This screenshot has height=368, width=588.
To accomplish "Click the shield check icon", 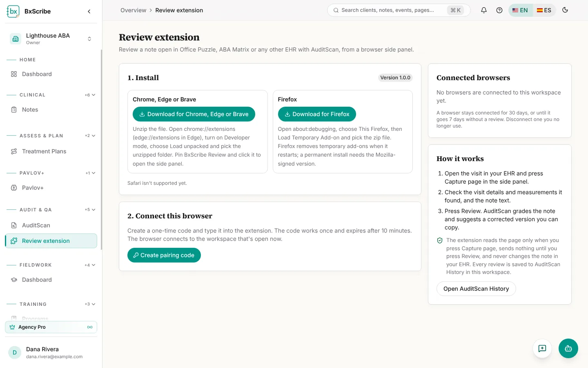I will pos(440,240).
